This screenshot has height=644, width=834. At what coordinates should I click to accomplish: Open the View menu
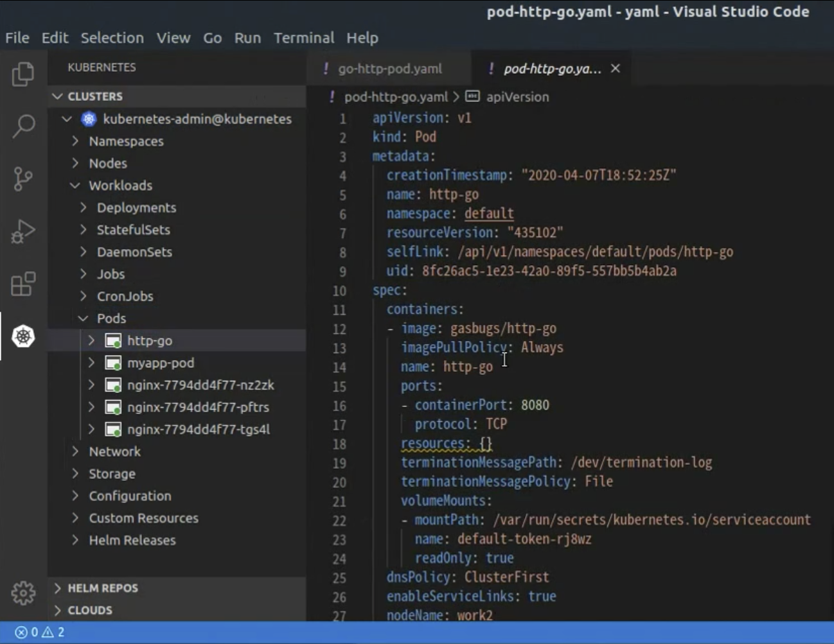click(173, 38)
